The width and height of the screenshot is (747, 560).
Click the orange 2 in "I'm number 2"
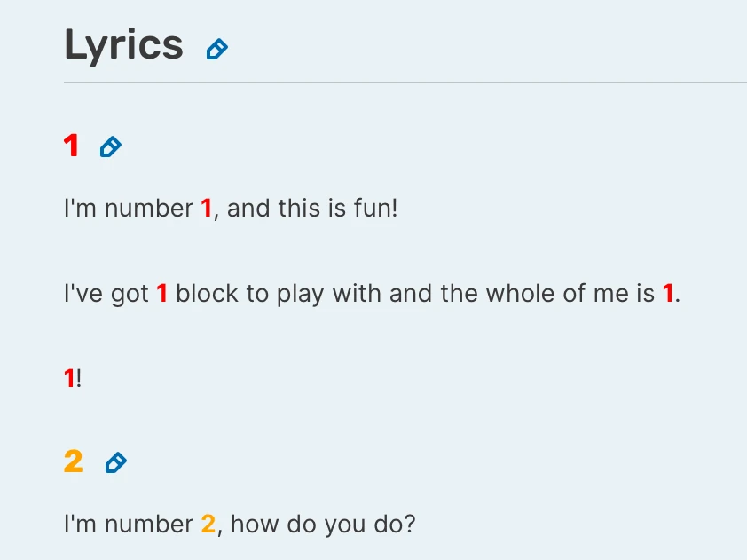pos(208,525)
